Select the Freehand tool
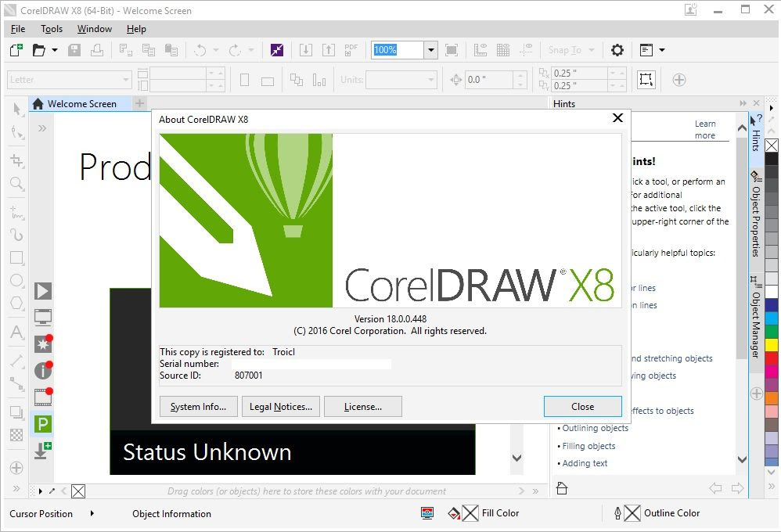781x532 pixels. click(17, 212)
